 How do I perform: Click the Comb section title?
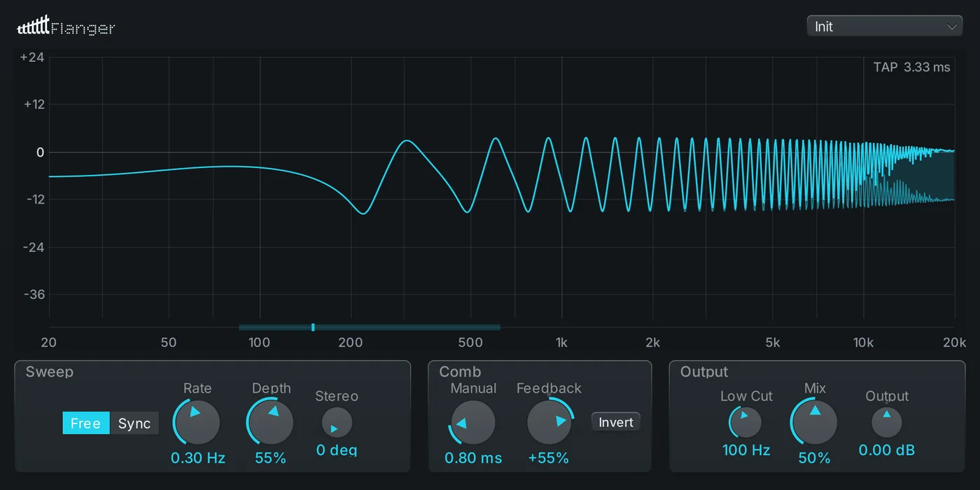click(x=460, y=372)
